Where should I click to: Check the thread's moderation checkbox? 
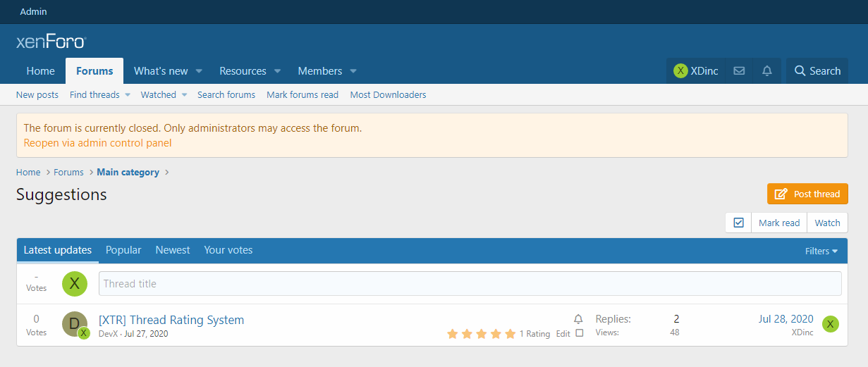point(580,333)
